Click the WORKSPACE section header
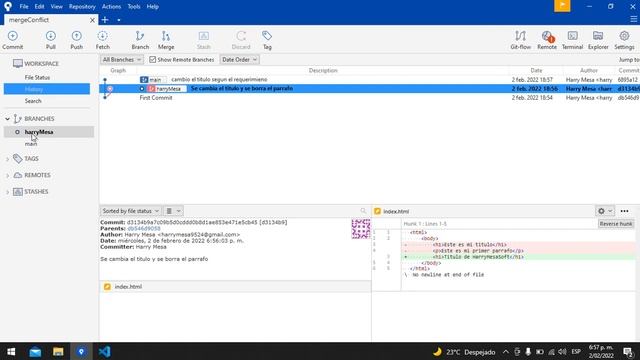The width and height of the screenshot is (640, 360). pos(41,64)
